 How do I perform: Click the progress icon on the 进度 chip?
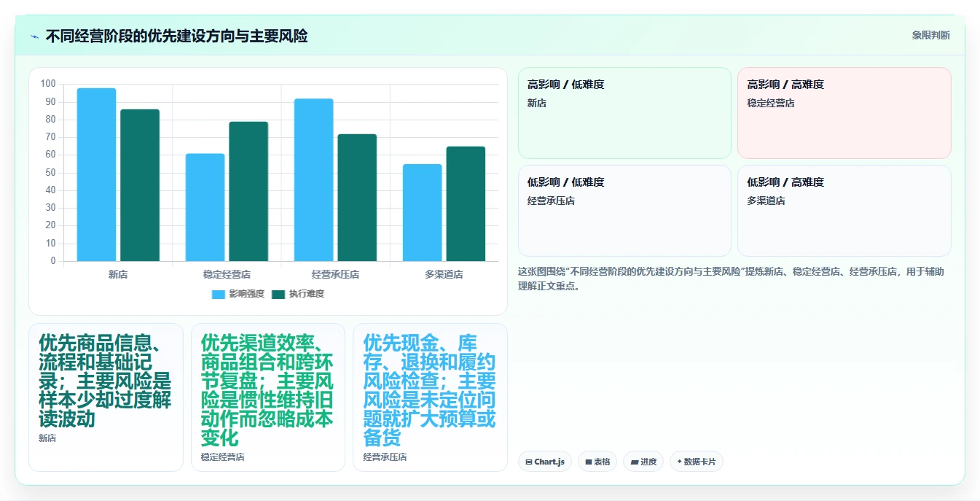click(634, 462)
